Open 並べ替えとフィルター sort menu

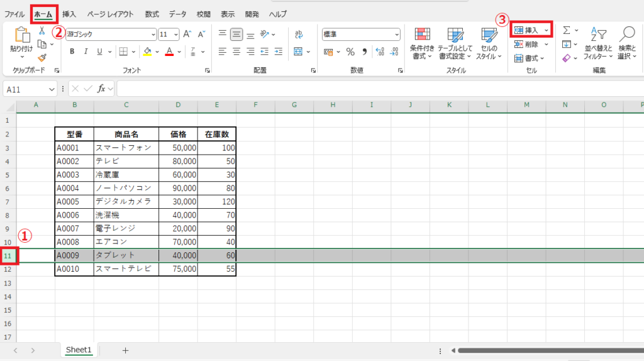pos(598,43)
